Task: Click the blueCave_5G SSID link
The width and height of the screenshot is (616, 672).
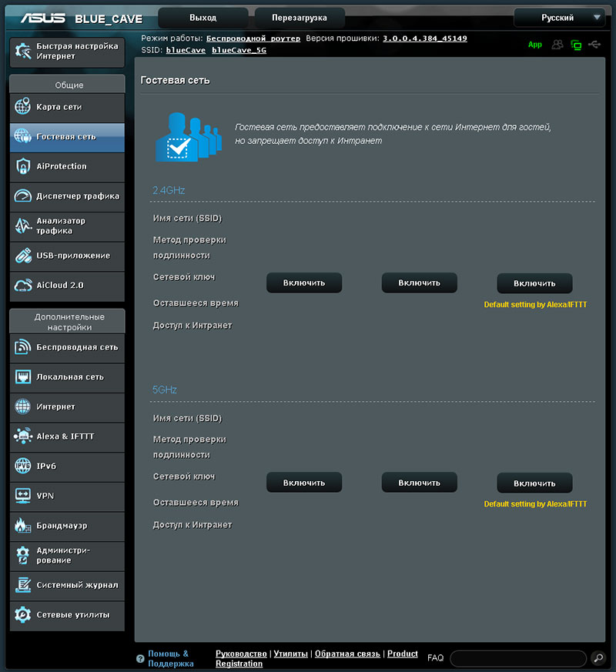Action: point(239,50)
